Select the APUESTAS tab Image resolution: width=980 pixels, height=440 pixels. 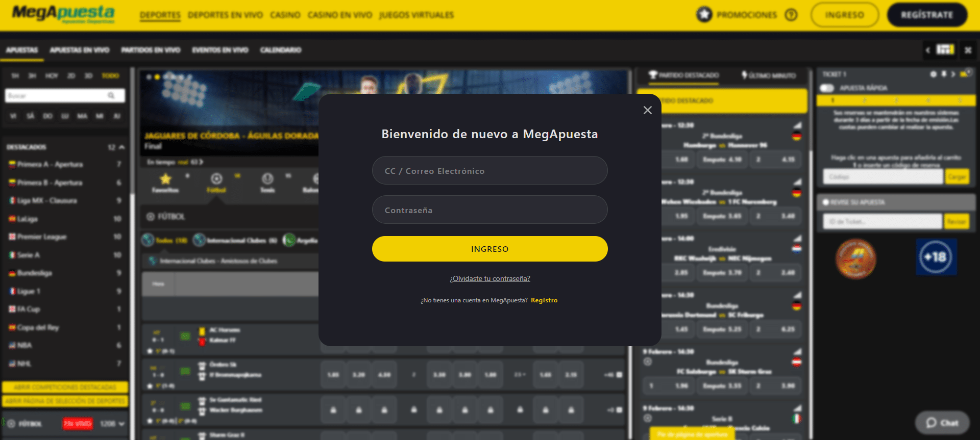pos(22,50)
